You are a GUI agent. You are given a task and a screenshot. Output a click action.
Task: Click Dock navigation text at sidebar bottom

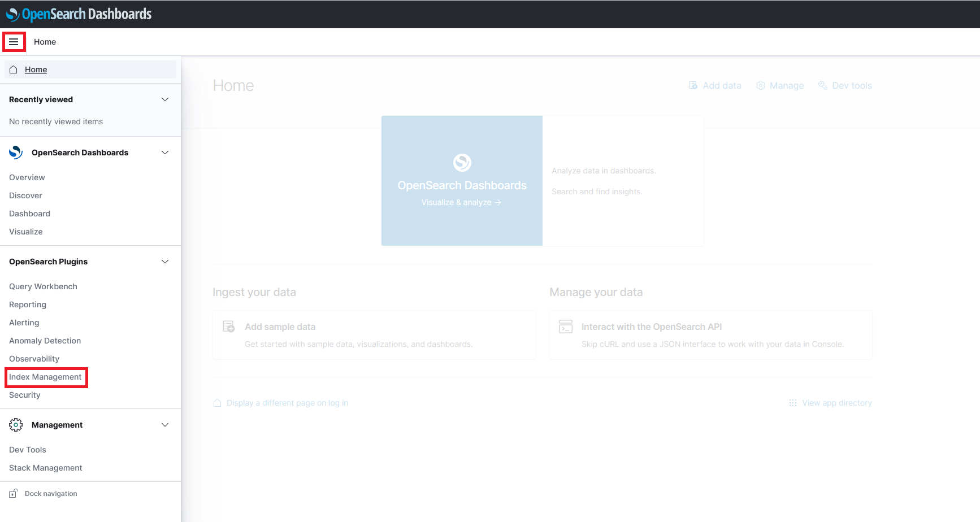click(x=51, y=494)
